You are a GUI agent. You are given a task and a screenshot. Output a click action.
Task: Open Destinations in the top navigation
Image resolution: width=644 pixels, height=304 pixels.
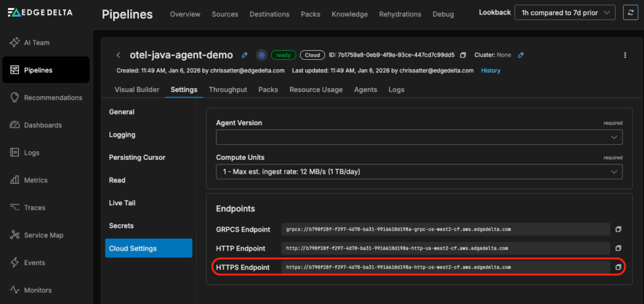point(269,14)
